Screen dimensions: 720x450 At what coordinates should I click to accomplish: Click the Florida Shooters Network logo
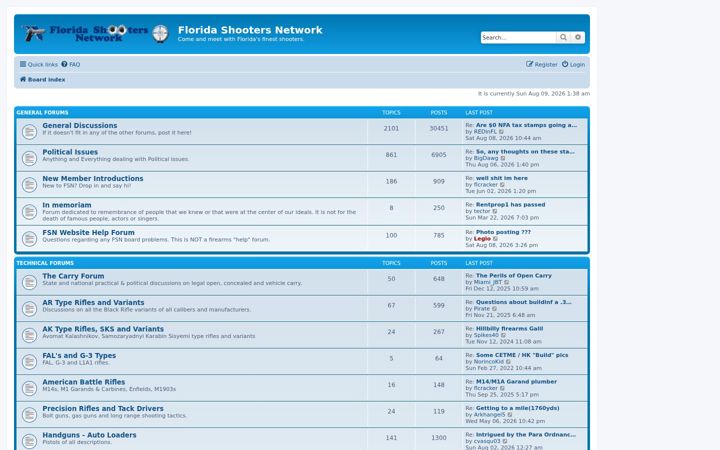96,33
